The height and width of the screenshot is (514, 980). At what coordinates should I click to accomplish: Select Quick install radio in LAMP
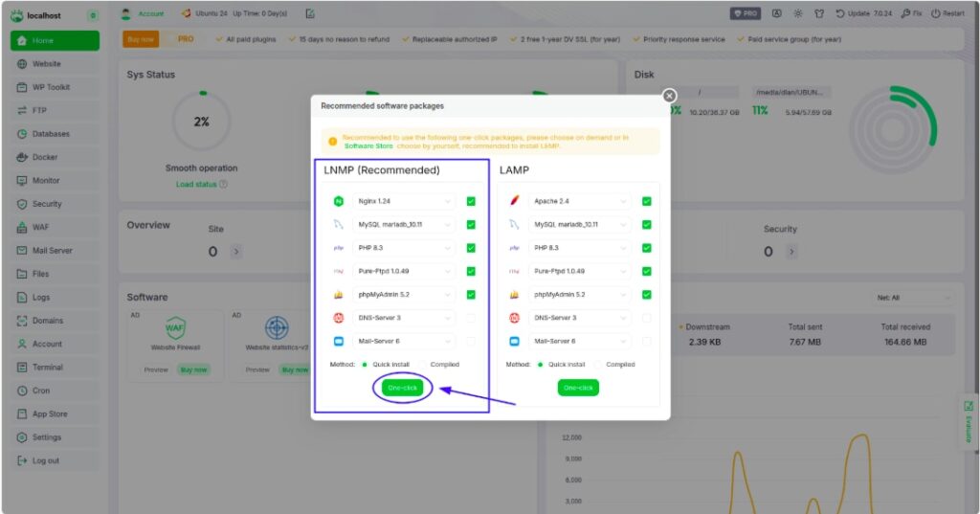(x=540, y=365)
